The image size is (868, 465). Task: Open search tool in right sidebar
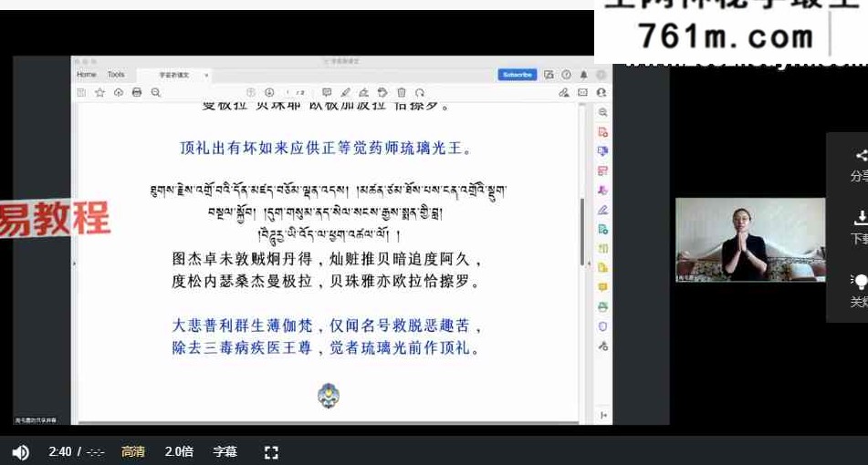pyautogui.click(x=602, y=112)
